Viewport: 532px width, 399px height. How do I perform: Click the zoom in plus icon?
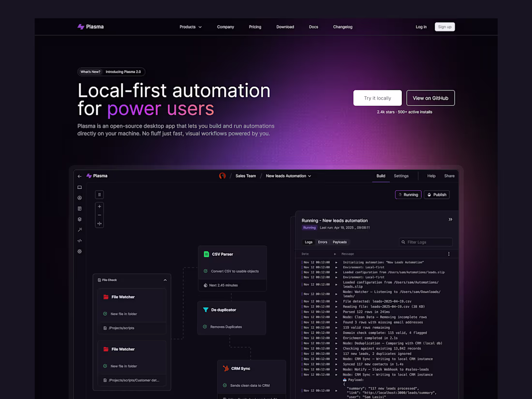99,206
